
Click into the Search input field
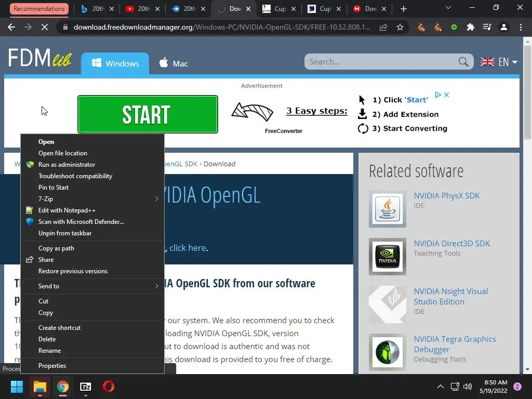[382, 62]
